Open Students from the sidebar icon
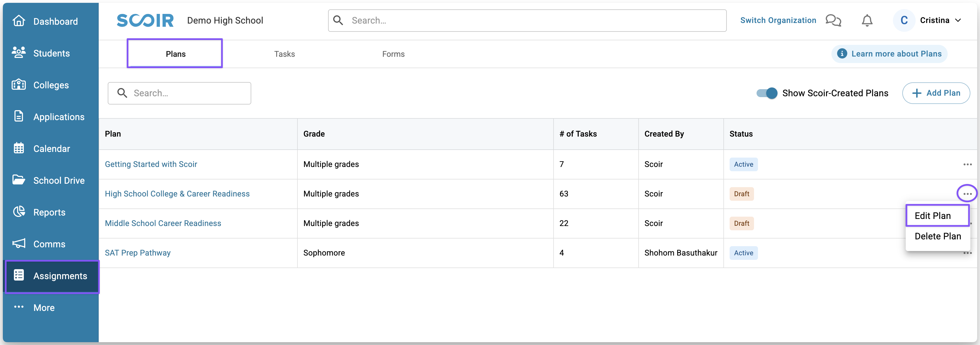The width and height of the screenshot is (980, 345). (x=19, y=53)
